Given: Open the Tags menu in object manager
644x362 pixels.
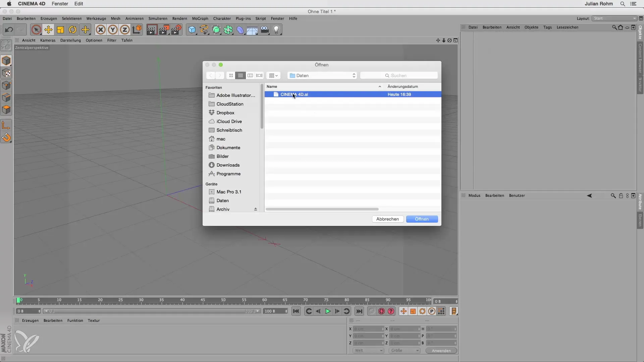Looking at the screenshot, I should tap(547, 27).
